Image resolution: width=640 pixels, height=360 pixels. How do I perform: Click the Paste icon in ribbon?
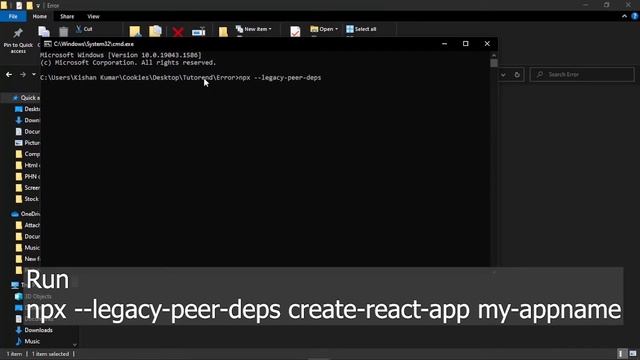[64, 31]
